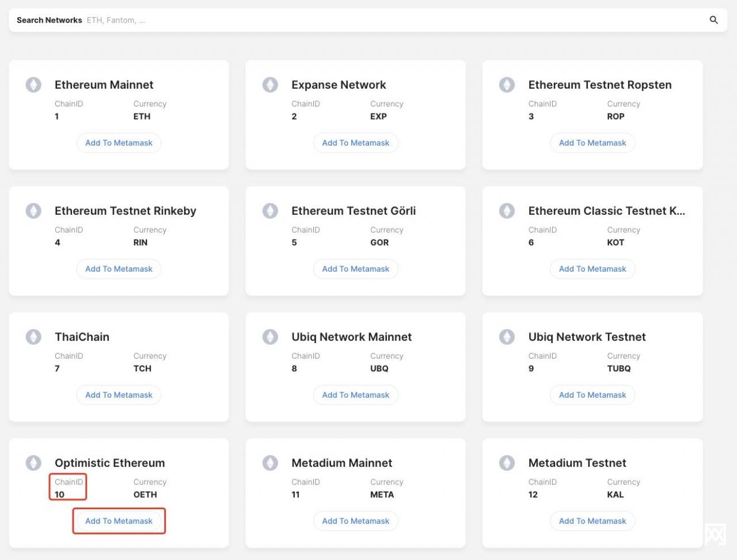The width and height of the screenshot is (737, 560).
Task: Select the Ubiq Network Testnet title
Action: tap(587, 337)
